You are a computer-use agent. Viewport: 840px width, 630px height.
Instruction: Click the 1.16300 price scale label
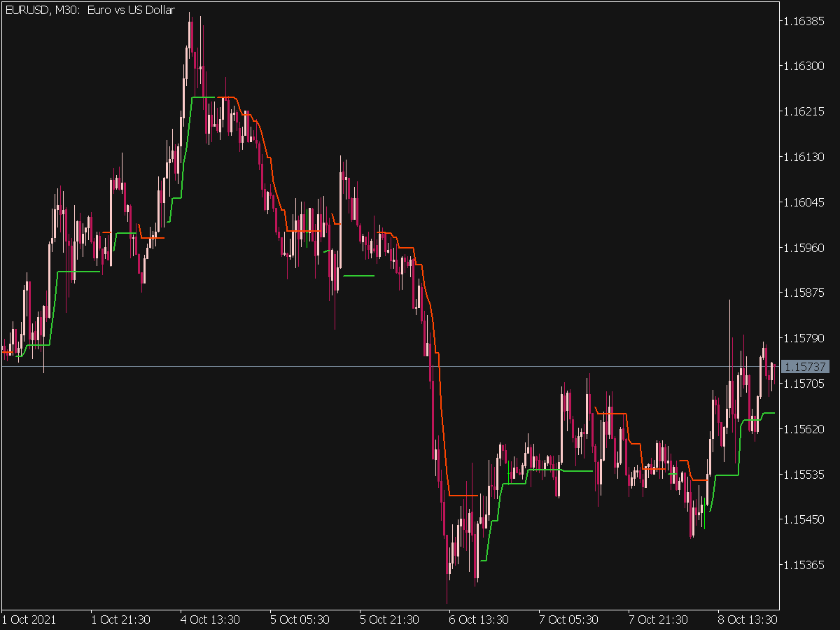point(806,66)
